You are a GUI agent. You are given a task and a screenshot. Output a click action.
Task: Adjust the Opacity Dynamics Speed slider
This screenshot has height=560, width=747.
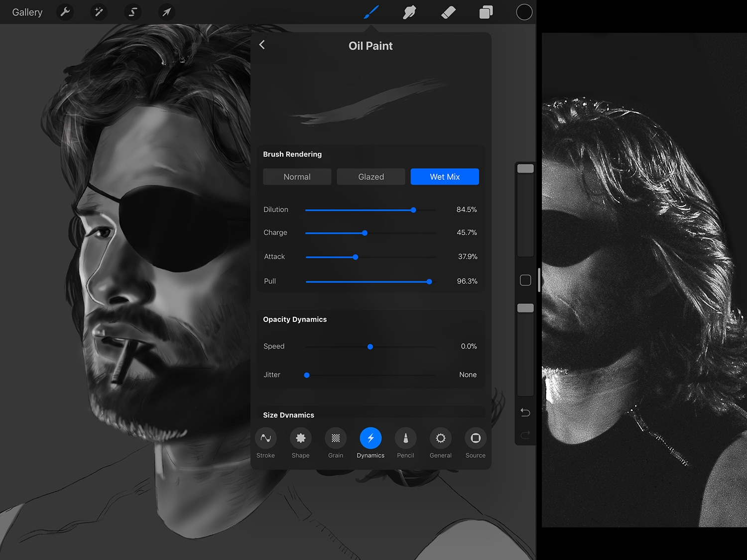point(370,347)
